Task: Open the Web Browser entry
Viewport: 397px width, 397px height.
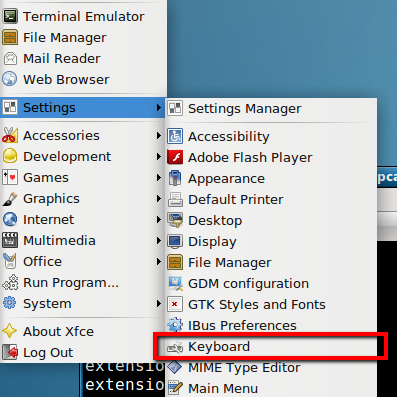Action: coord(83,79)
